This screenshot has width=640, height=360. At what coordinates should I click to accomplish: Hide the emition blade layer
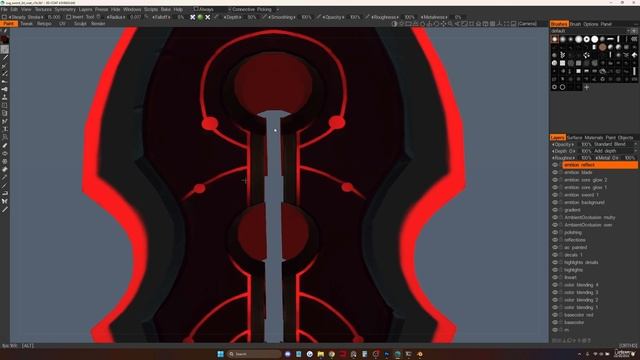(x=555, y=173)
